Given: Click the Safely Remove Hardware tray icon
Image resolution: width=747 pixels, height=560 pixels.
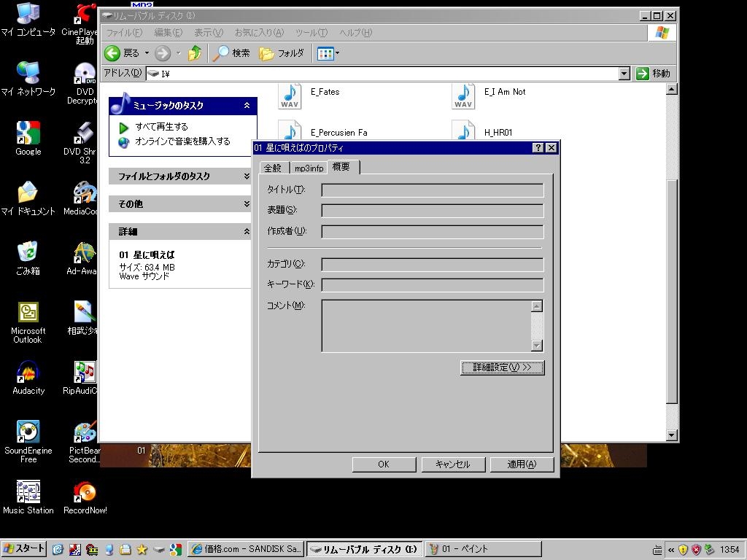Looking at the screenshot, I should [709, 550].
